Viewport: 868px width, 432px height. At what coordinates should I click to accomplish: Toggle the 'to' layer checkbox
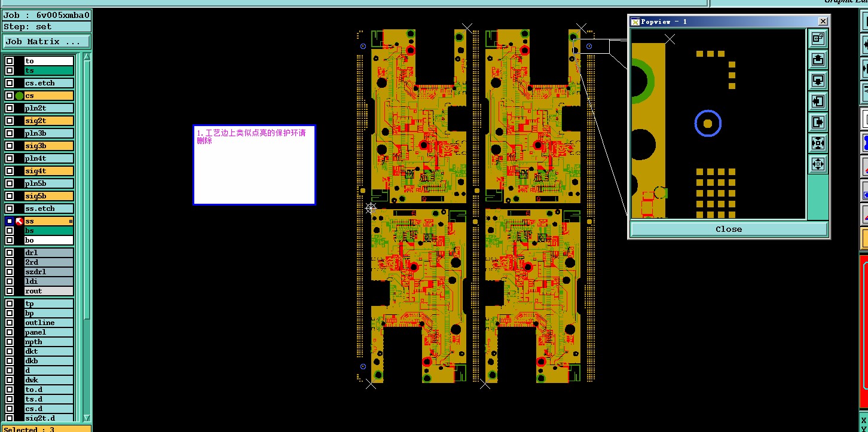tap(10, 61)
